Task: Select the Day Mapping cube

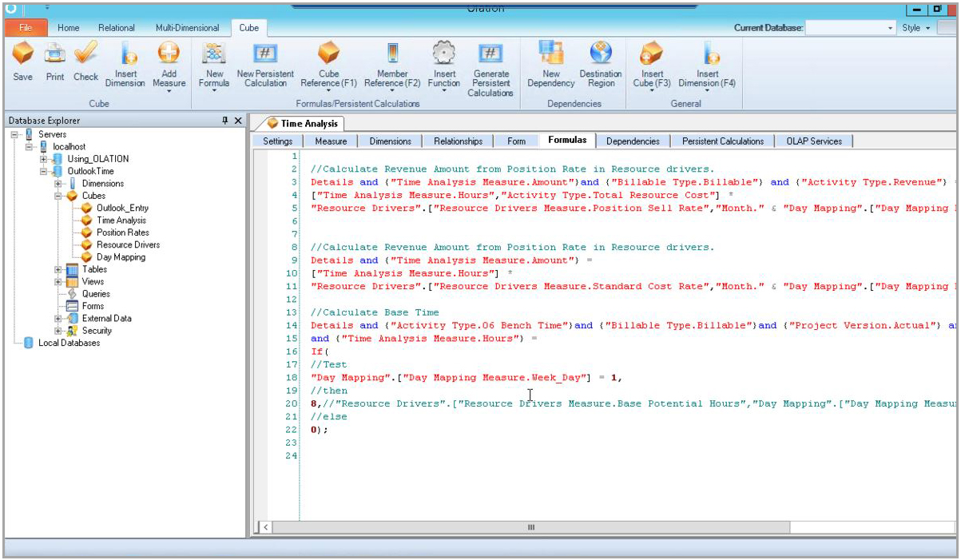Action: coord(121,257)
